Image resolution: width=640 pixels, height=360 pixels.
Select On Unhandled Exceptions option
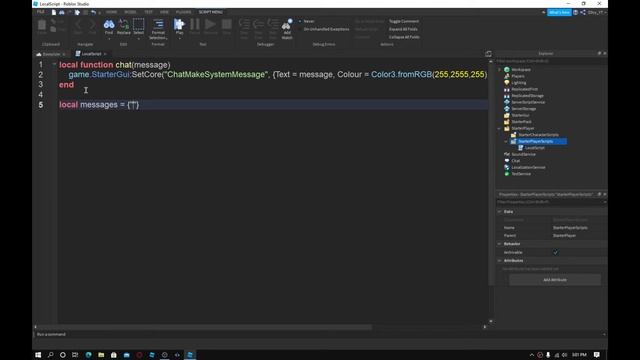tap(324, 29)
